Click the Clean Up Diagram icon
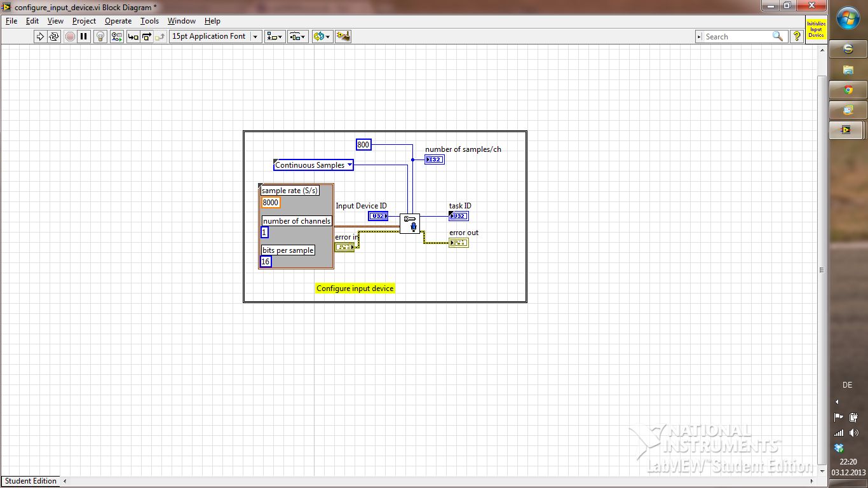The image size is (868, 488). (343, 37)
